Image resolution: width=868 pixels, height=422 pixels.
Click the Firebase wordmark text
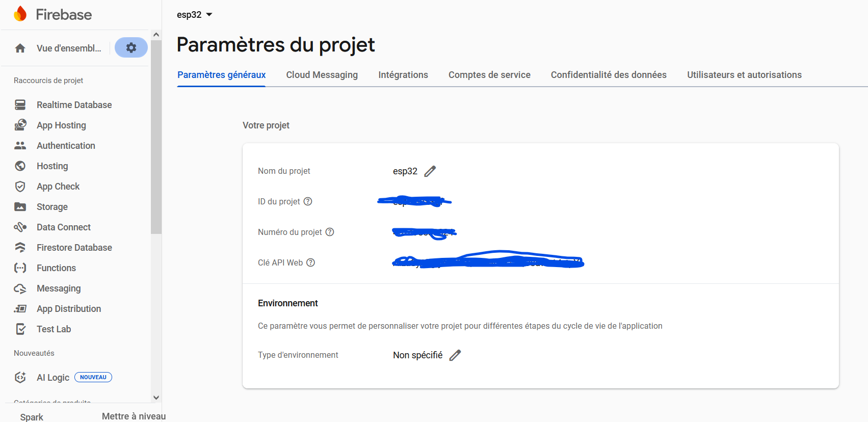click(x=64, y=14)
